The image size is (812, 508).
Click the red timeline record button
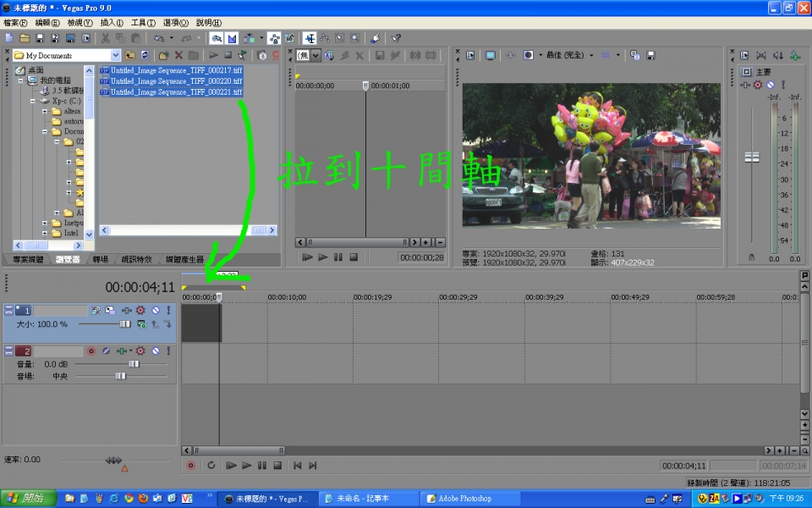190,465
